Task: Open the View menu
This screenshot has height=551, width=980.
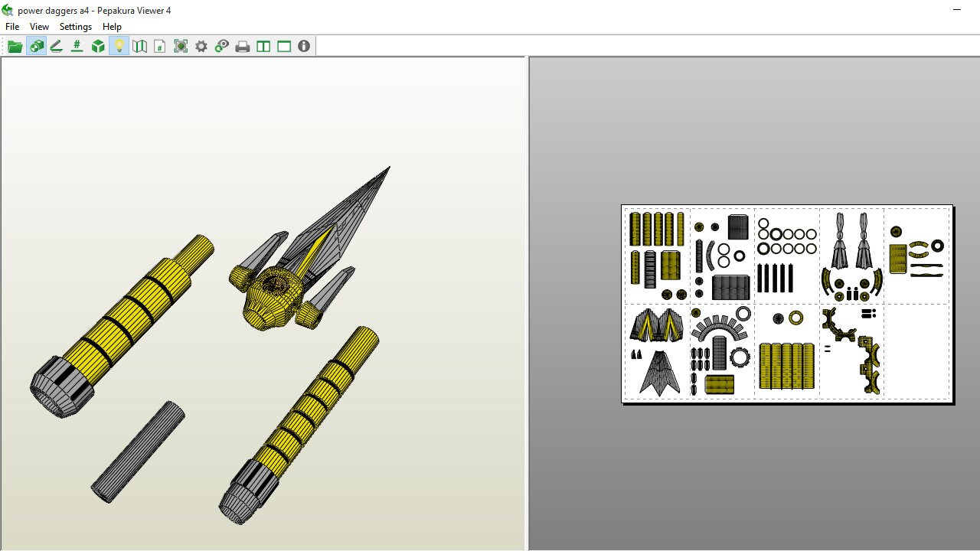Action: tap(38, 26)
